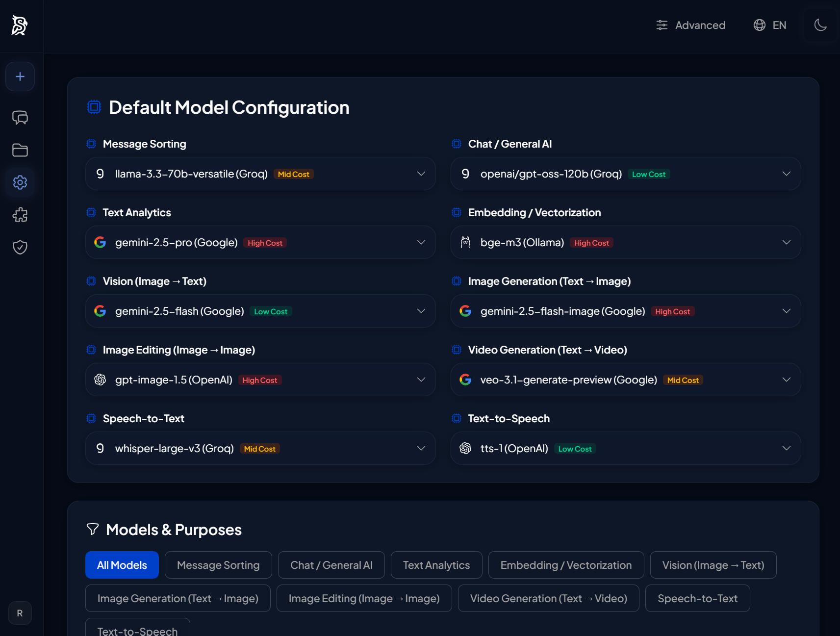
Task: Filter by Vision (Image → Text) purpose
Action: tap(713, 565)
